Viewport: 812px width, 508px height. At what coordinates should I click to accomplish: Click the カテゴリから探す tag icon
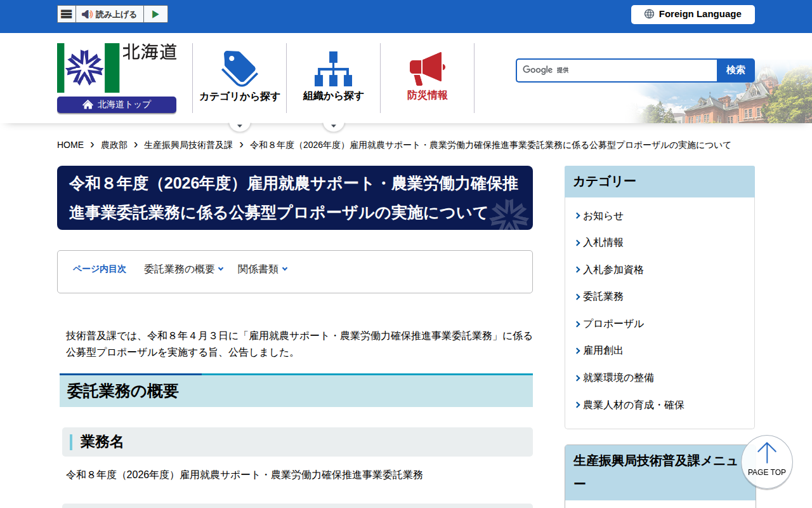pos(240,69)
